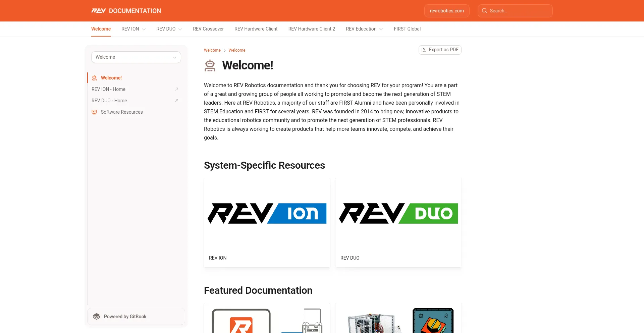644x333 pixels.
Task: Click the Welcome! page title
Action: click(x=248, y=65)
